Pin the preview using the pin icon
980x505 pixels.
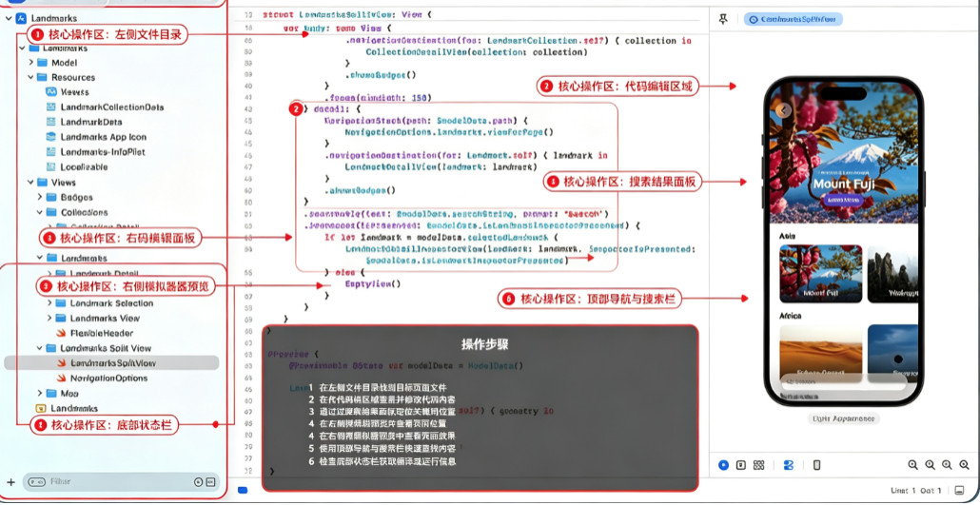tap(723, 19)
